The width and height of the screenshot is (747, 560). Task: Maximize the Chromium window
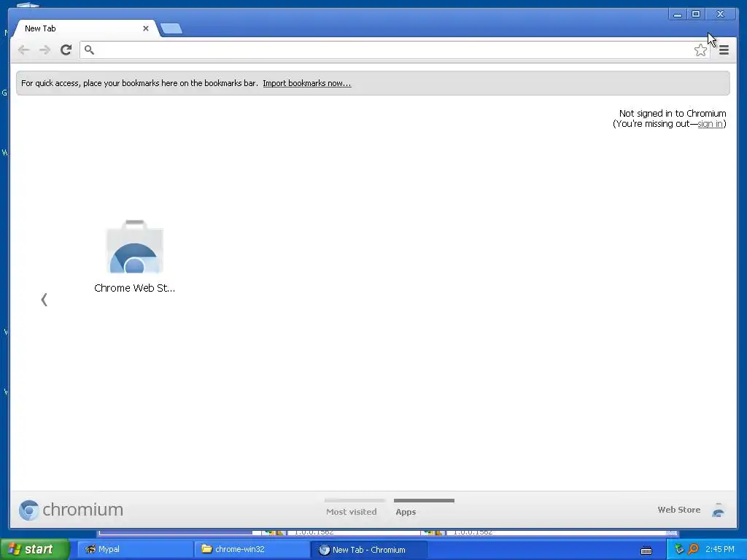click(696, 15)
